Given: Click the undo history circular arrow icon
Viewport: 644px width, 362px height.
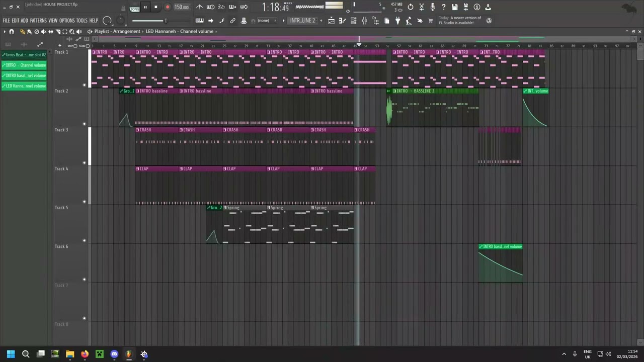Looking at the screenshot, I should [x=411, y=7].
